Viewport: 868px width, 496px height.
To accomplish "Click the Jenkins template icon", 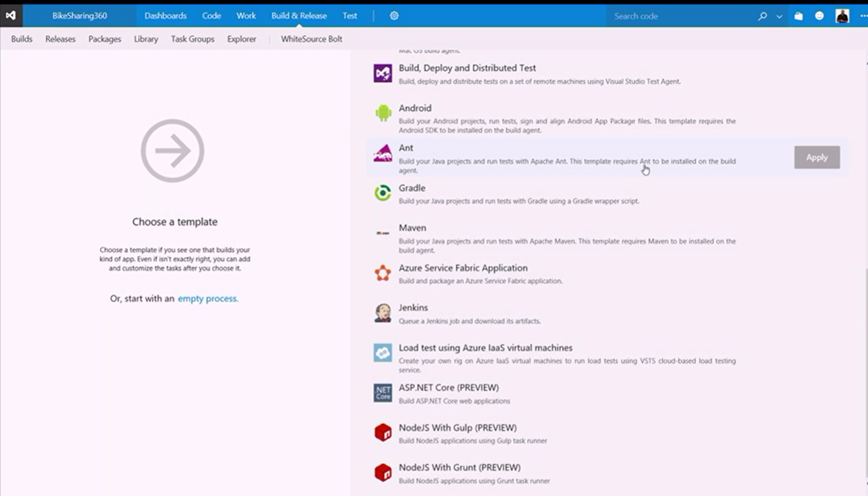I will pyautogui.click(x=383, y=313).
